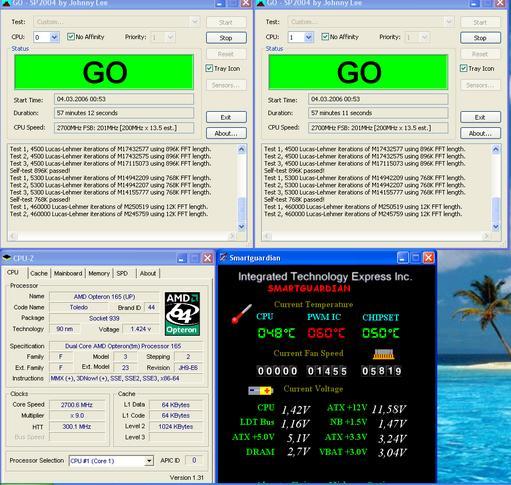This screenshot has width=511, height=485.
Task: Click vertical scrollbar thumb in CPU 0 log
Action: click(x=242, y=210)
